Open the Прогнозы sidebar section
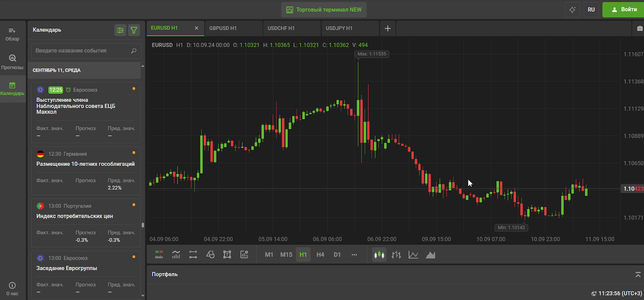The height and width of the screenshot is (300, 644). pyautogui.click(x=12, y=62)
